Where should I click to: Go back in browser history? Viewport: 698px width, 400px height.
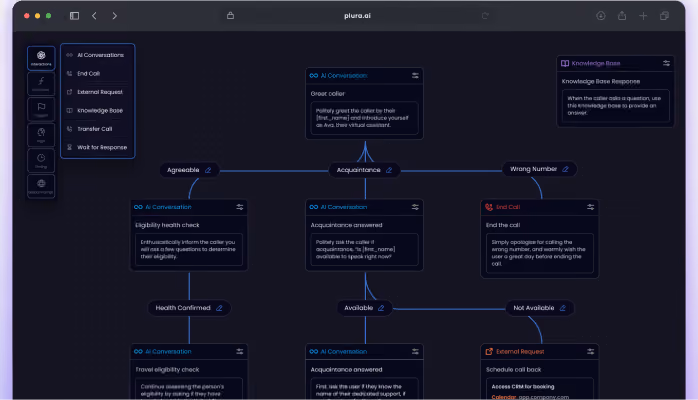94,16
